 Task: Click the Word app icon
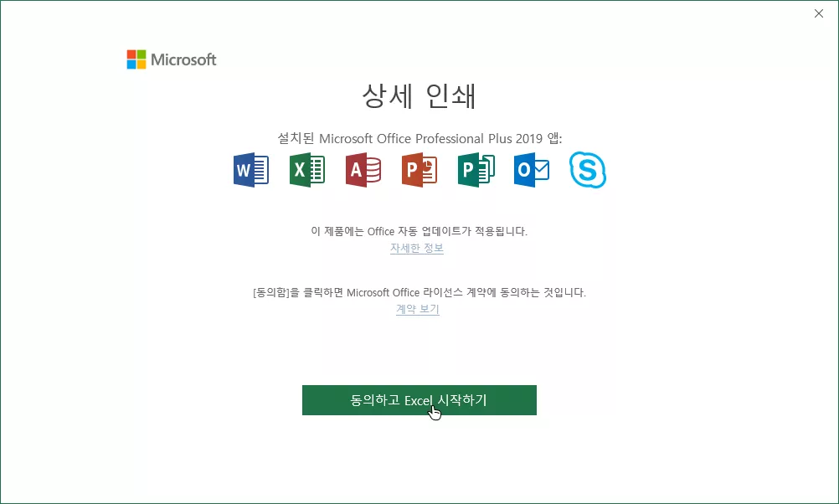click(251, 170)
